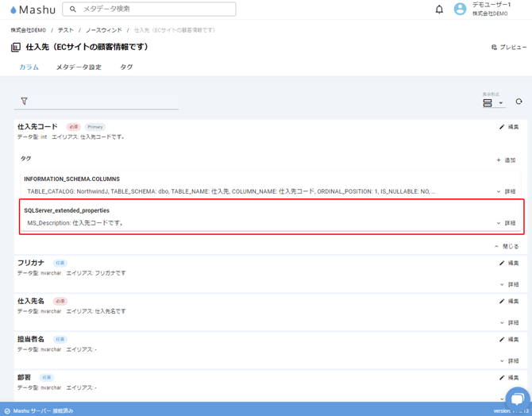532x416 pixels.
Task: Add a tag with the 追加 button
Action: (506, 160)
